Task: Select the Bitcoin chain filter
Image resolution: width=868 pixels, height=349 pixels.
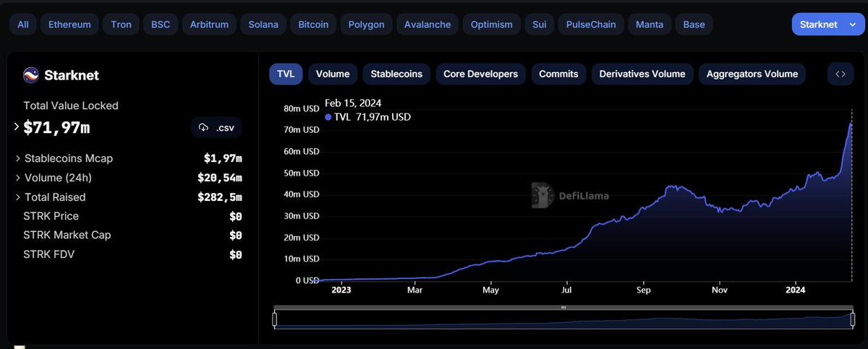Action: click(x=313, y=25)
